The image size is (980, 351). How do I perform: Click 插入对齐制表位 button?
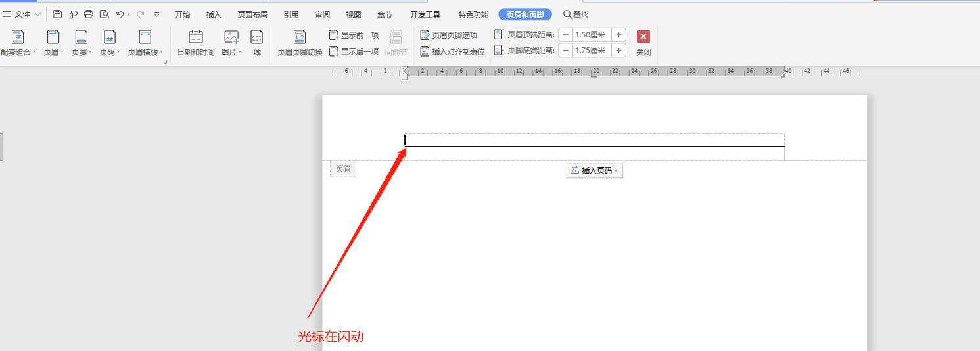pyautogui.click(x=452, y=51)
